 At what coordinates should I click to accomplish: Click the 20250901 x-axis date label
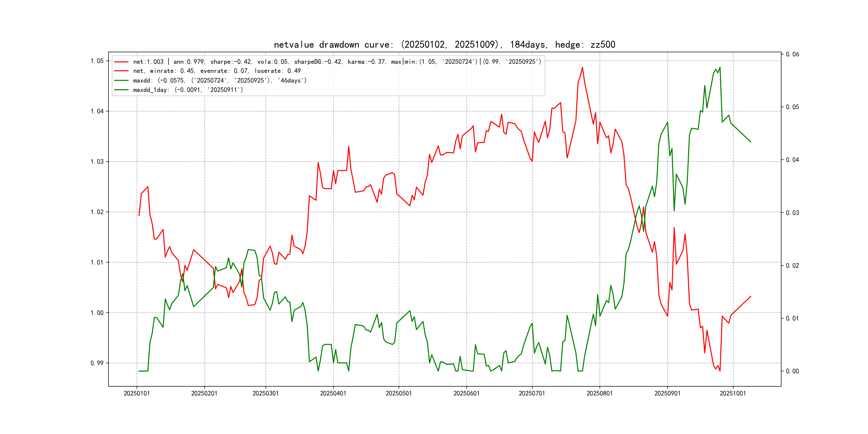(667, 393)
